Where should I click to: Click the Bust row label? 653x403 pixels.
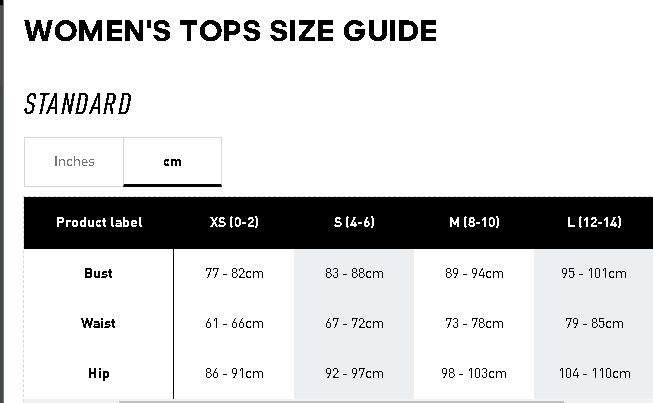pos(98,274)
